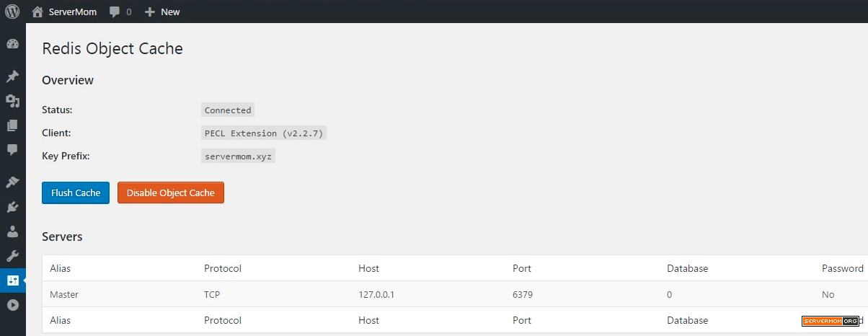Open the Pages sidebar icon

coord(12,125)
